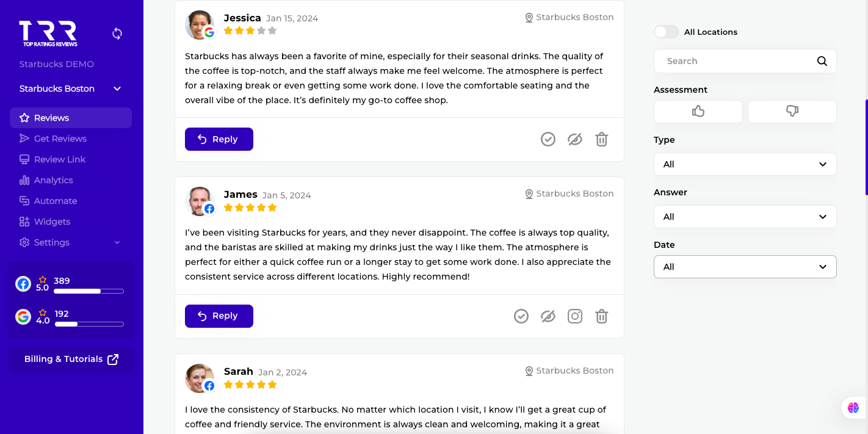Go to Get Reviews page

(x=60, y=139)
